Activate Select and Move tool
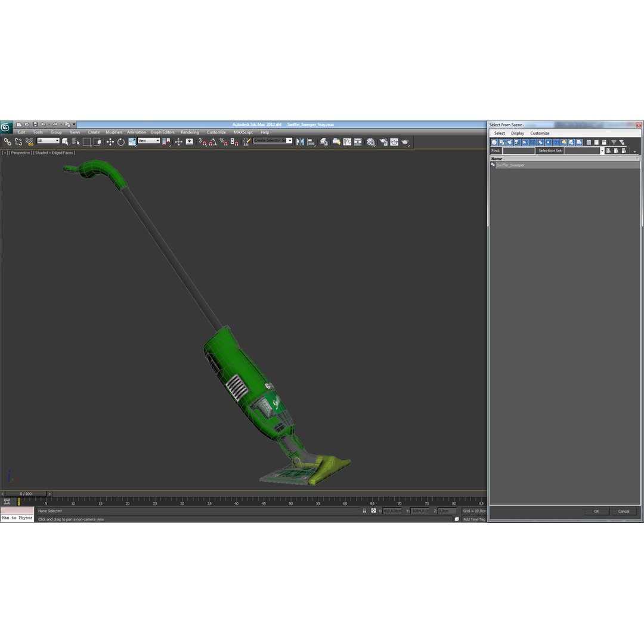Image resolution: width=644 pixels, height=644 pixels. click(x=110, y=142)
